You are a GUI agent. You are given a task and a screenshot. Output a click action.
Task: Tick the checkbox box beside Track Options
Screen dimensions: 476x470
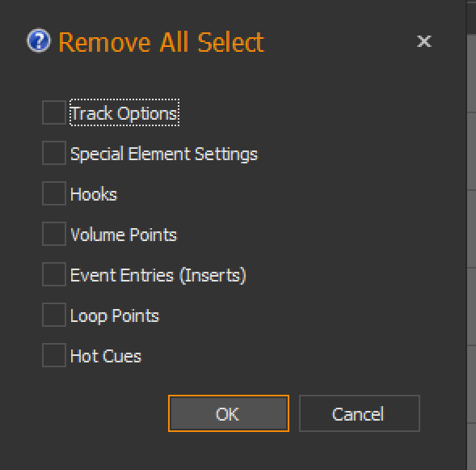(x=54, y=112)
